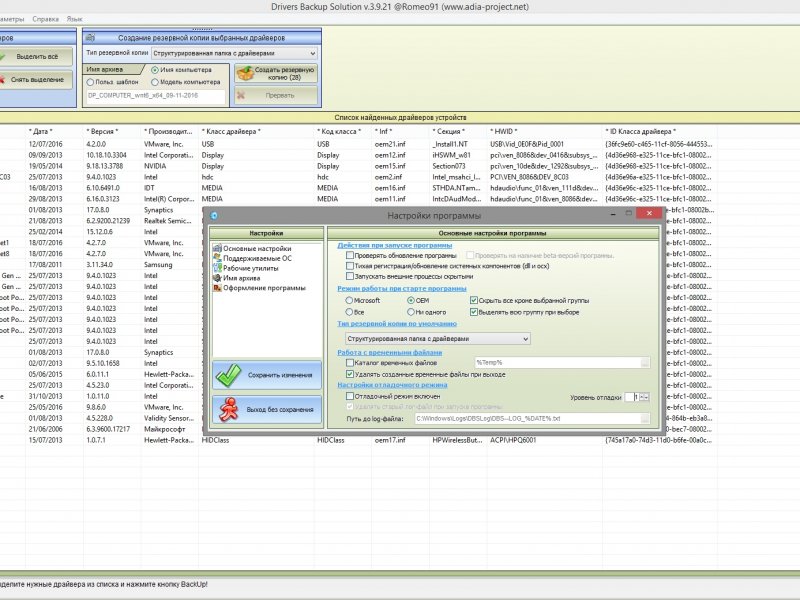800x600 pixels.
Task: Click the Снять выделение button
Action: click(x=36, y=80)
